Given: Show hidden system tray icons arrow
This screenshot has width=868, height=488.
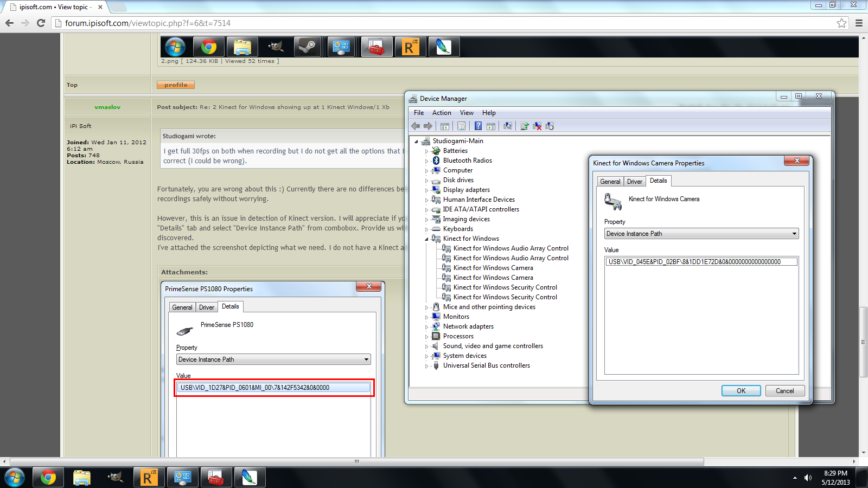Looking at the screenshot, I should point(795,478).
